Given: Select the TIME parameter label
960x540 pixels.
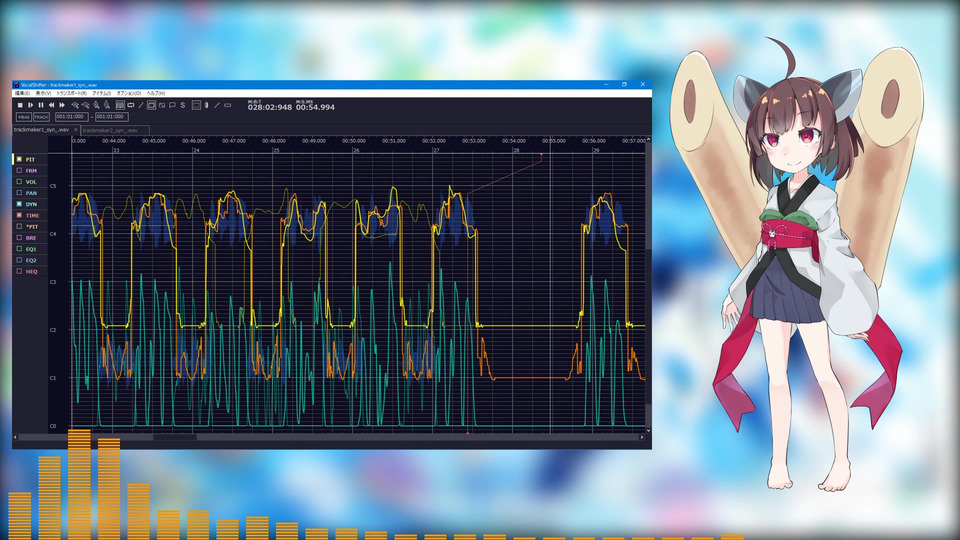Looking at the screenshot, I should click(32, 216).
